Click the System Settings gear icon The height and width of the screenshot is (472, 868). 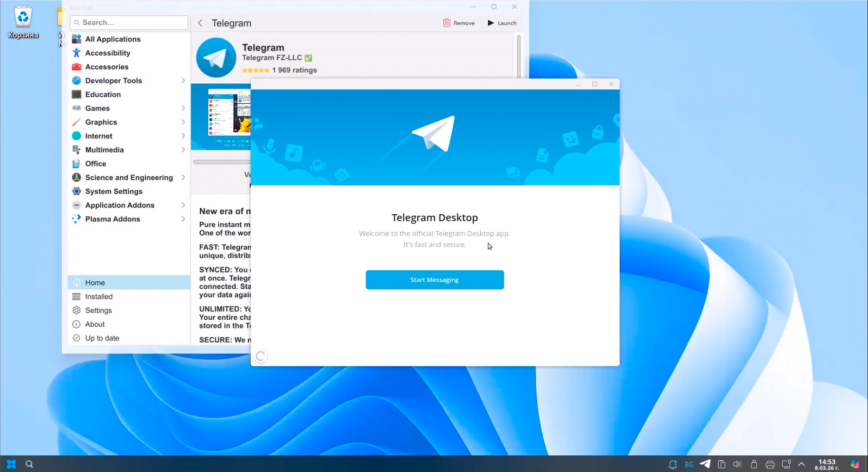pos(76,192)
